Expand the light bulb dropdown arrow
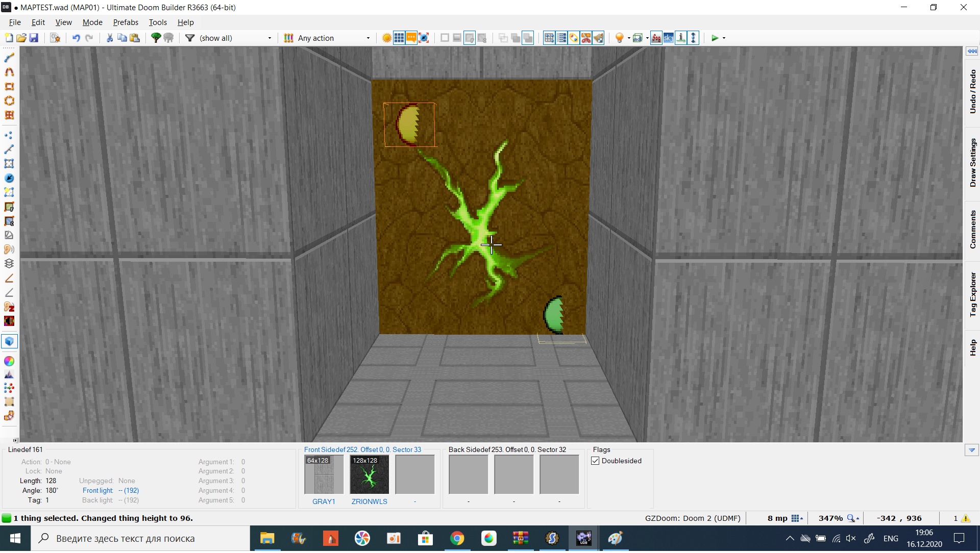The image size is (980, 553). [629, 38]
